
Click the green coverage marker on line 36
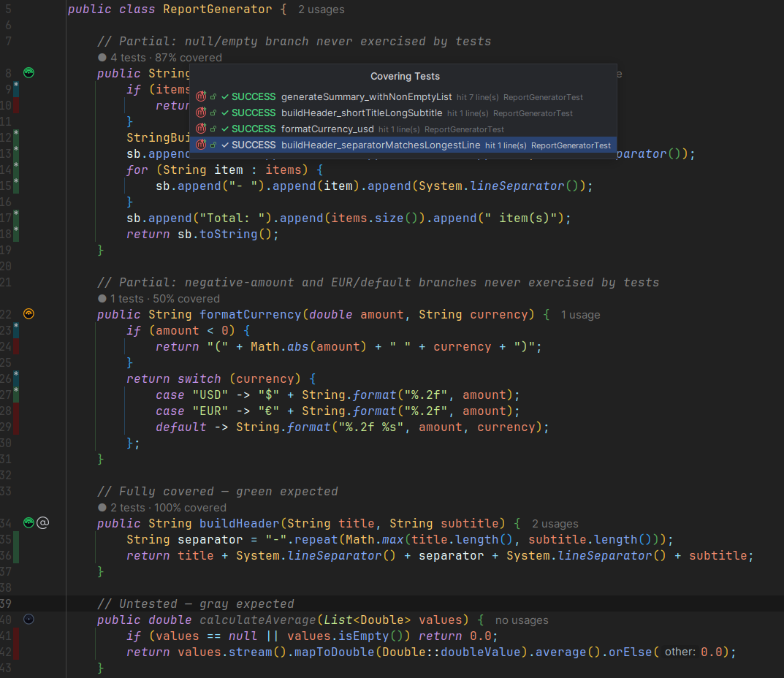click(x=16, y=555)
